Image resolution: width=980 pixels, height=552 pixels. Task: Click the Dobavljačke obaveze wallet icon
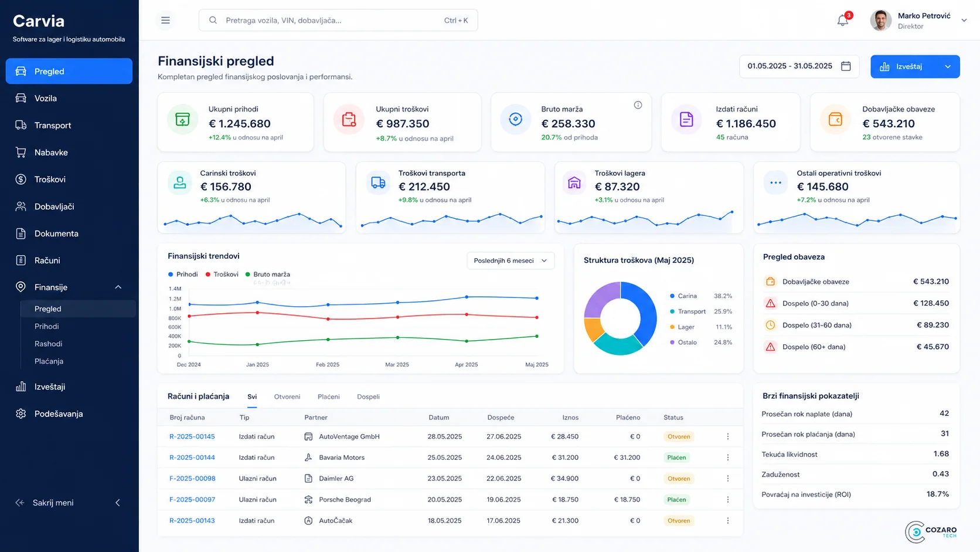click(835, 120)
